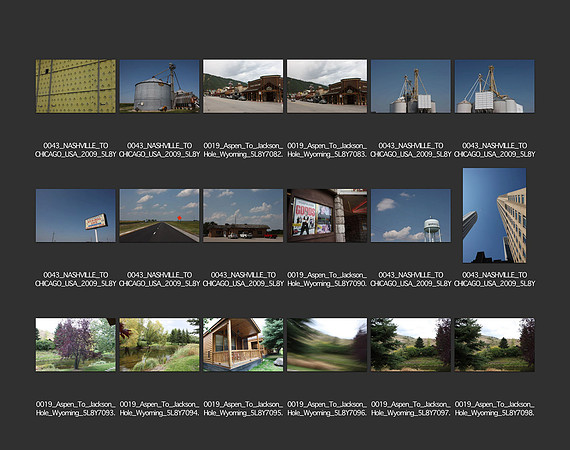The height and width of the screenshot is (450, 570).
Task: Open the single large grain silo thumbnail
Action: (x=160, y=86)
